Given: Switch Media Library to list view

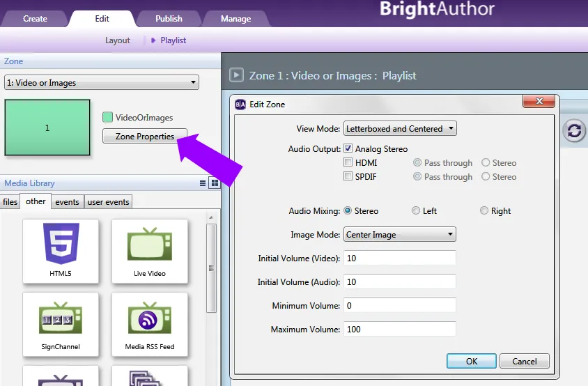Looking at the screenshot, I should [x=203, y=183].
